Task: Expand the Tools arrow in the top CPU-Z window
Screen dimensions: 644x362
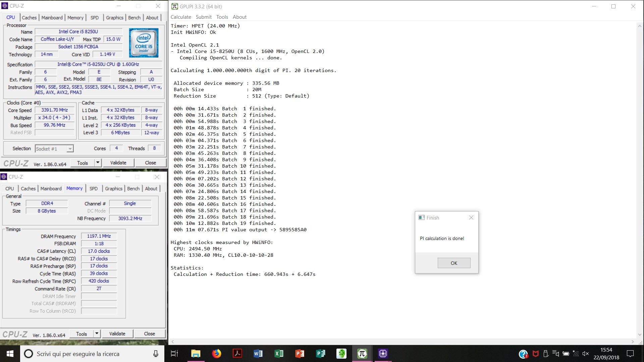Action: (x=98, y=163)
